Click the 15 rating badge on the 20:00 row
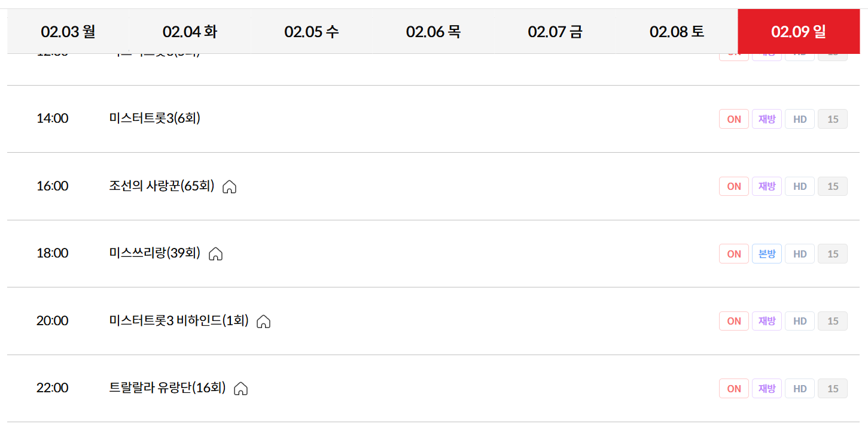This screenshot has width=868, height=427. click(832, 320)
